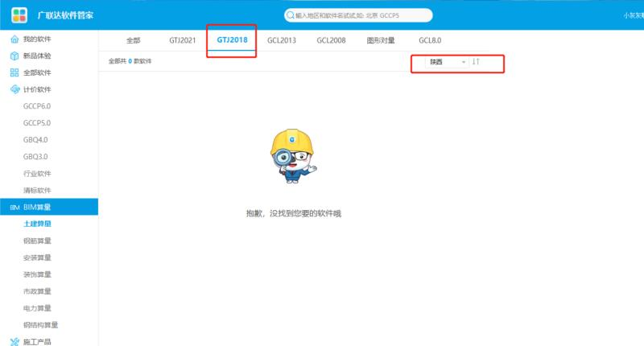Click the tools icon beside 施工产品

click(14, 341)
